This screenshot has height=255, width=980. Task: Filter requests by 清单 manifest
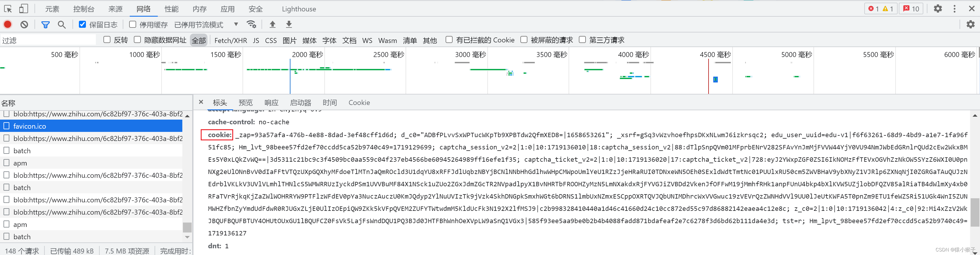point(410,40)
